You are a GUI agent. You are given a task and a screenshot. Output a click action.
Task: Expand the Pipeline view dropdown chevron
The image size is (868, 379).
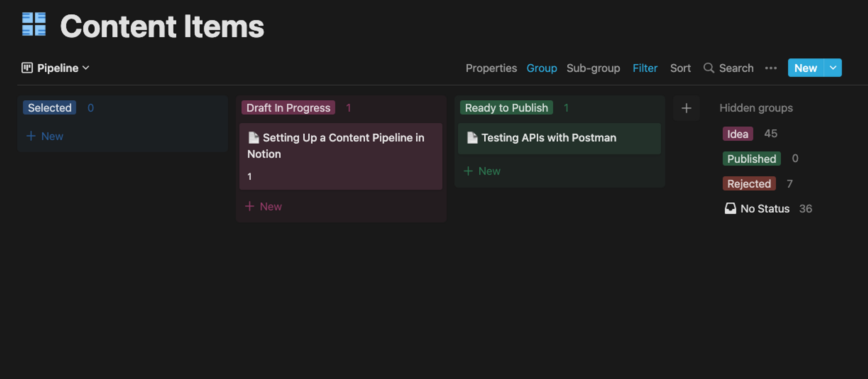86,68
